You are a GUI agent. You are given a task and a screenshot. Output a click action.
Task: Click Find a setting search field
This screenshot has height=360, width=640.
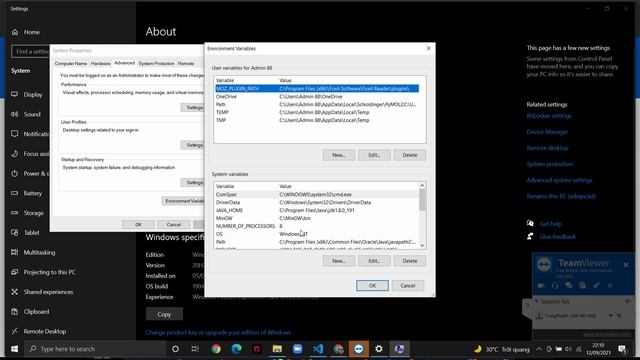(x=31, y=51)
